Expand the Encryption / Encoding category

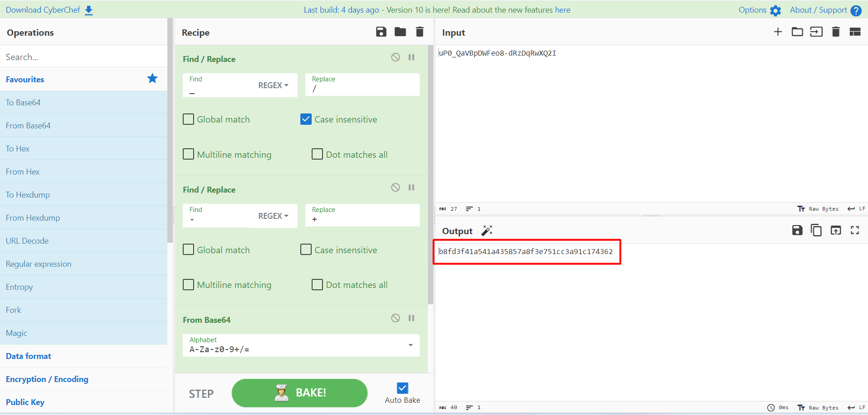[x=47, y=379]
